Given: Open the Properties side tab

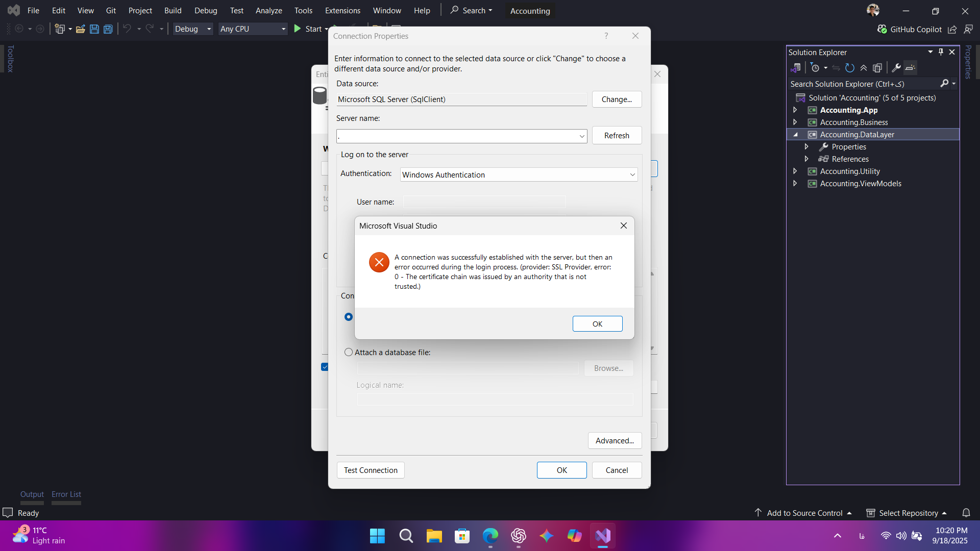Looking at the screenshot, I should (x=968, y=62).
